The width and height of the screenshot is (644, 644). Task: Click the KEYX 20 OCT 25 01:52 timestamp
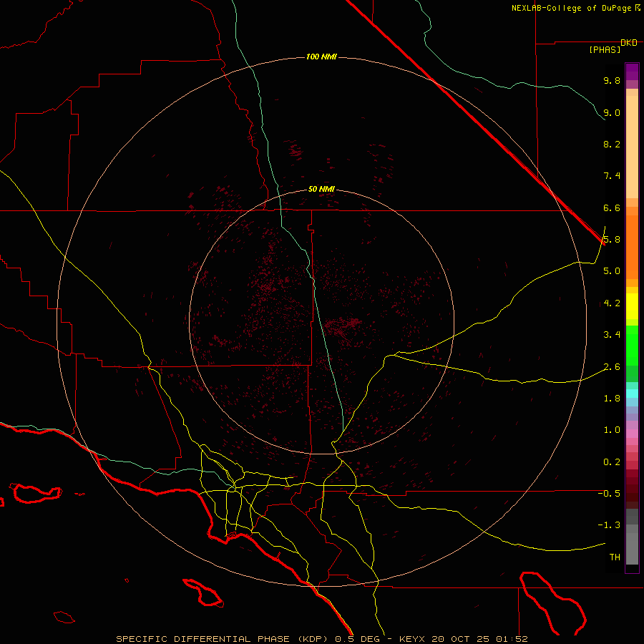click(x=463, y=639)
